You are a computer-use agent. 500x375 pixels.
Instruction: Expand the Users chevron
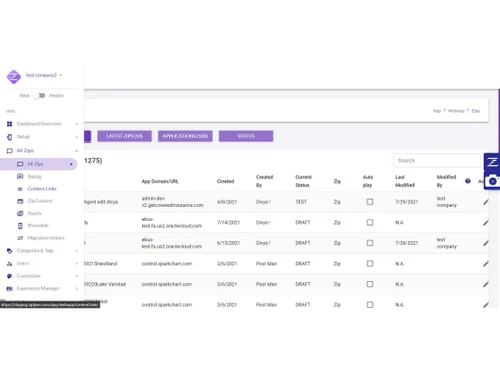point(76,263)
